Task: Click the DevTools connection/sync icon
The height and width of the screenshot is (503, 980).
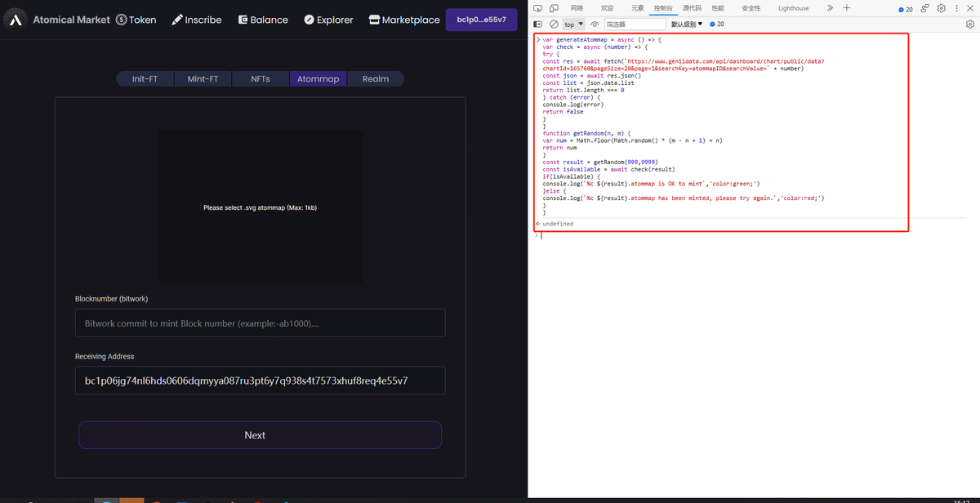Action: pyautogui.click(x=925, y=8)
